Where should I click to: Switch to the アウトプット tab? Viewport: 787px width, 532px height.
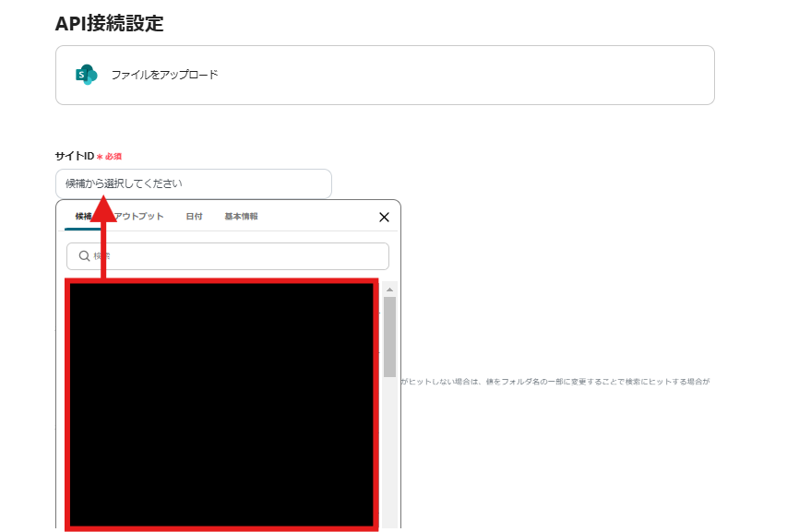point(138,216)
